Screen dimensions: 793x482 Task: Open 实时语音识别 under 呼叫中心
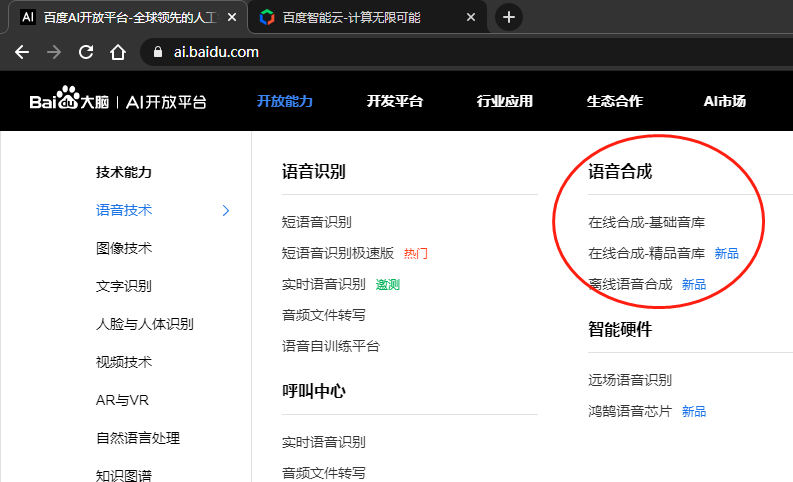tap(324, 442)
